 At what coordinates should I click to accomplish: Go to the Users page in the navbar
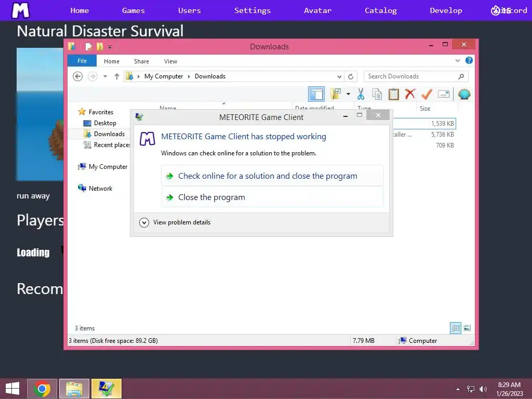point(189,10)
